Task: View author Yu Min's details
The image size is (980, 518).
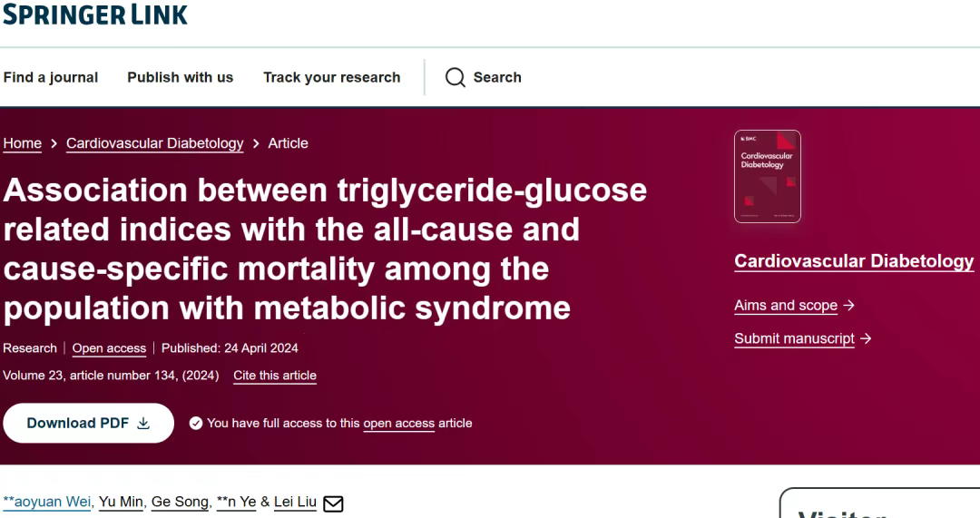Action: pos(121,503)
